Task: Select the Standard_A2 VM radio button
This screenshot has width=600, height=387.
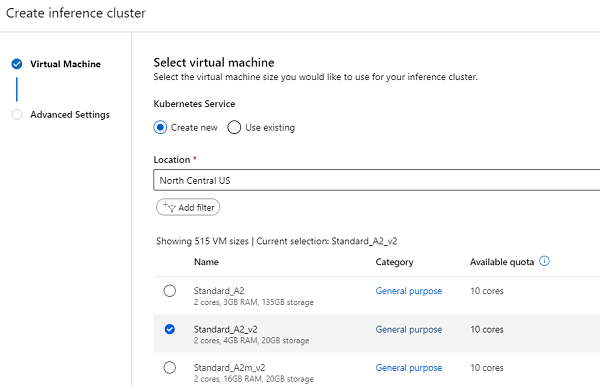Action: tap(170, 291)
